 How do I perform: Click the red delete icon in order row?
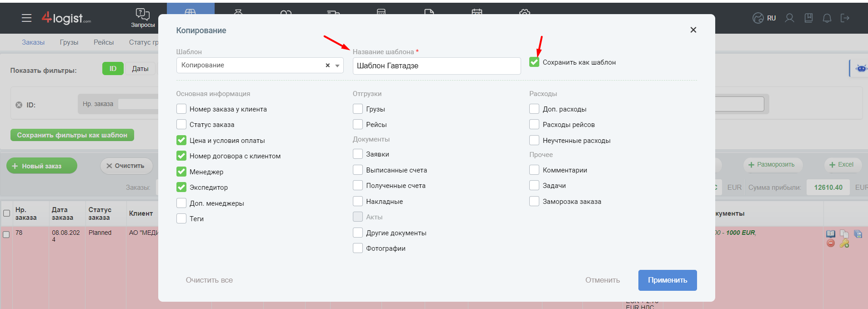[x=831, y=243]
